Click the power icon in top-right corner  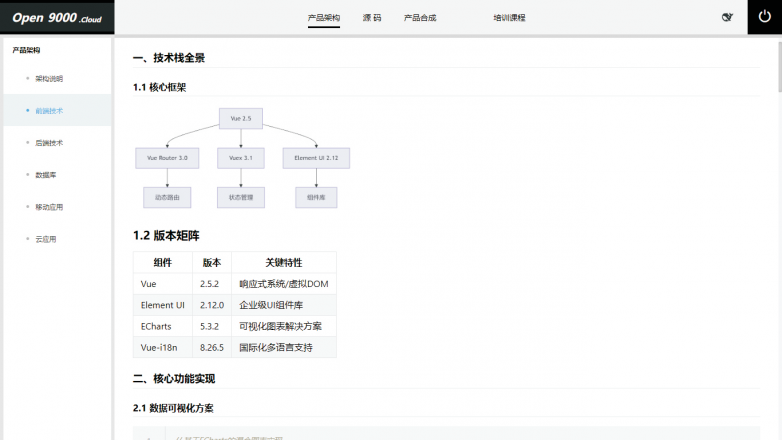click(765, 17)
